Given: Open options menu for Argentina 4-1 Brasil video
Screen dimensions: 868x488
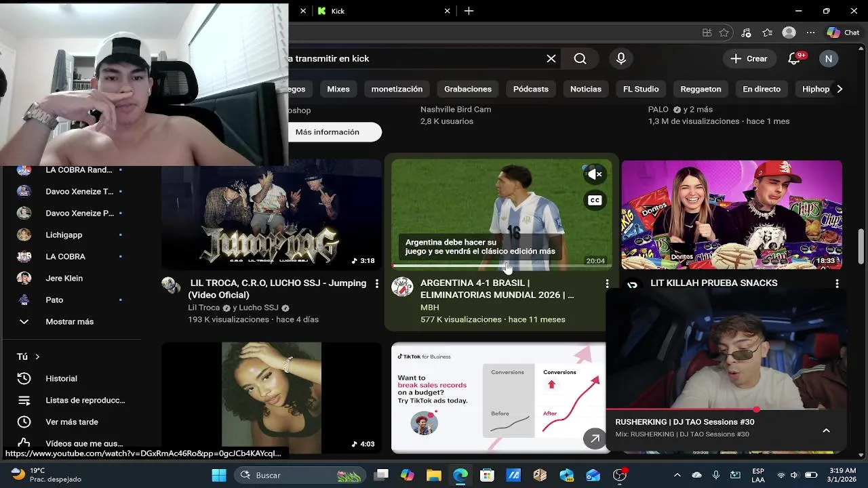Looking at the screenshot, I should [x=607, y=284].
